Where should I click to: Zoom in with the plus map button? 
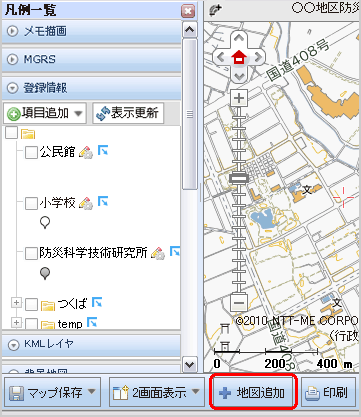239,98
